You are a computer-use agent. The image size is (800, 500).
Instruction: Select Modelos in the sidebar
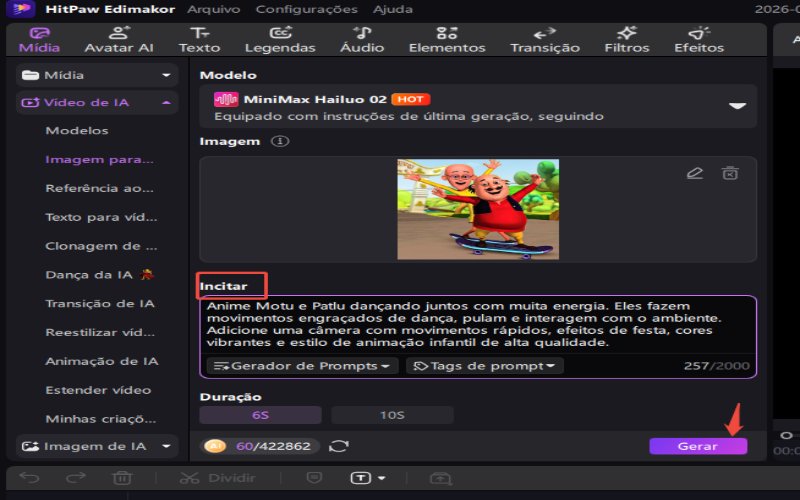coord(77,131)
